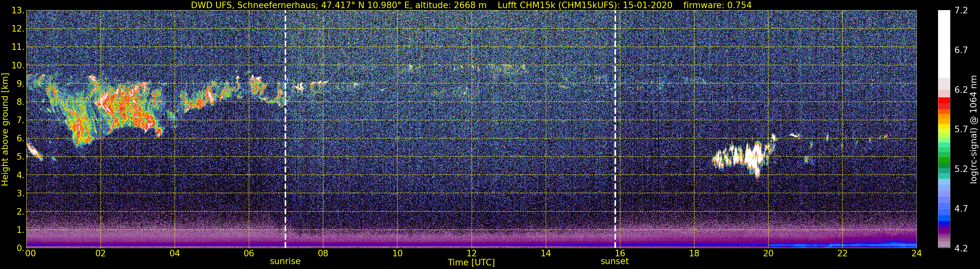The image size is (980, 269).
Task: Click the 20 tick on the time axis
Action: pyautogui.click(x=768, y=253)
